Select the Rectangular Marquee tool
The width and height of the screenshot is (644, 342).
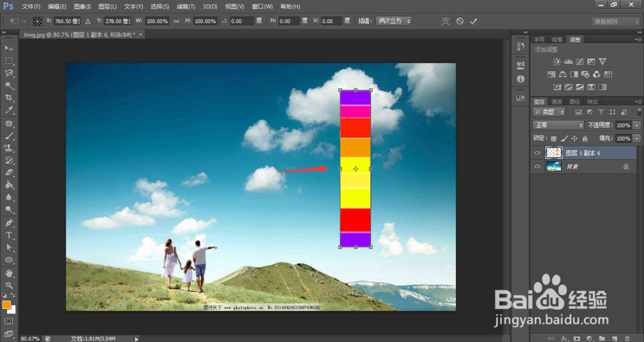pos(8,61)
